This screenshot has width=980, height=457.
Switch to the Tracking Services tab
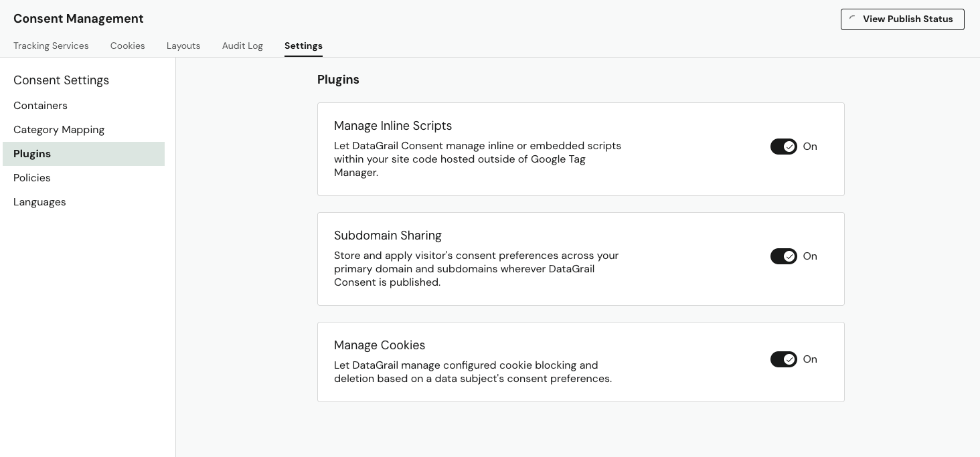point(51,45)
